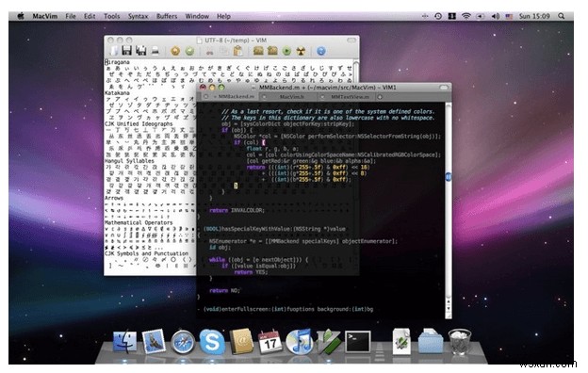Open the MacVim application menu
588x373 pixels.
click(45, 16)
